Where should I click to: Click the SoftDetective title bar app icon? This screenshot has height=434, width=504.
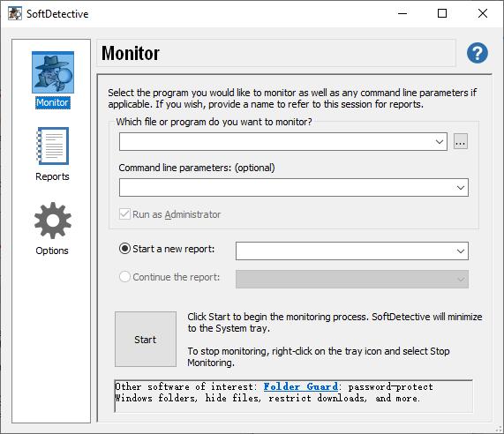[x=15, y=13]
